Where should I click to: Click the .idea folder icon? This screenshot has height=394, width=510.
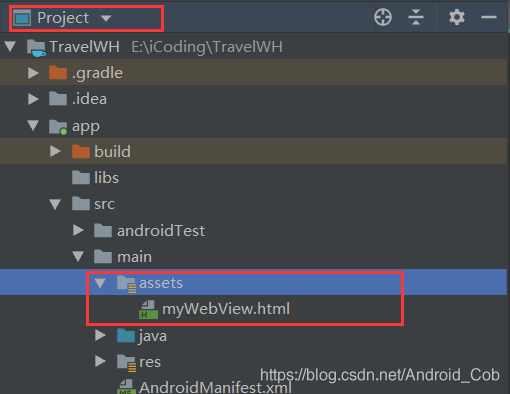[58, 99]
